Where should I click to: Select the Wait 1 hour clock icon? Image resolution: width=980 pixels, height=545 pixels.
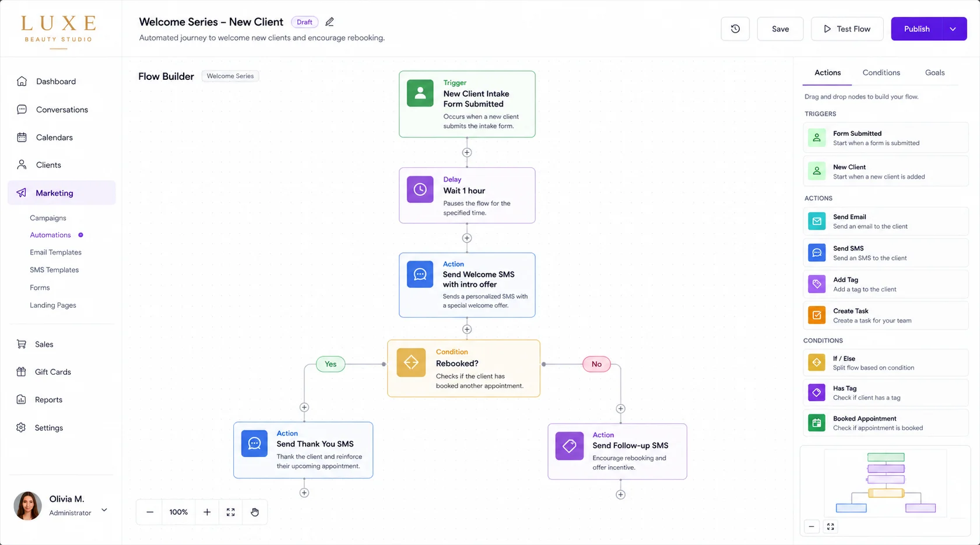pyautogui.click(x=420, y=189)
